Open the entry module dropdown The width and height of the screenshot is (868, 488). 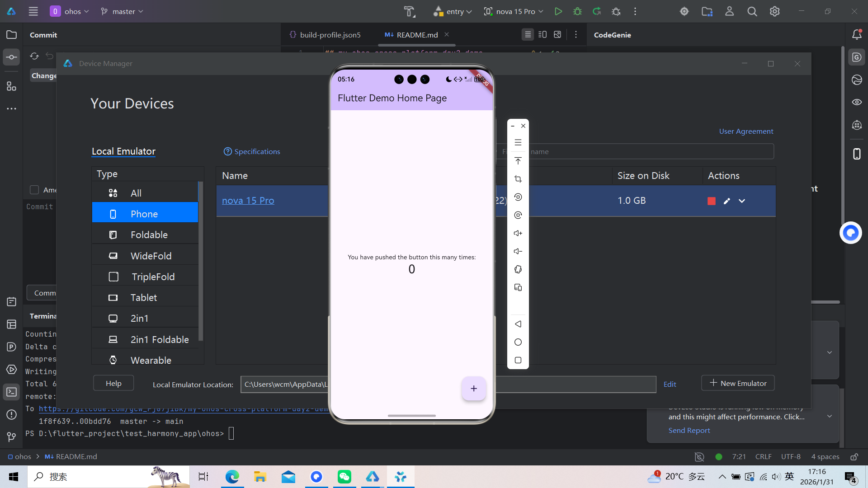pos(453,12)
